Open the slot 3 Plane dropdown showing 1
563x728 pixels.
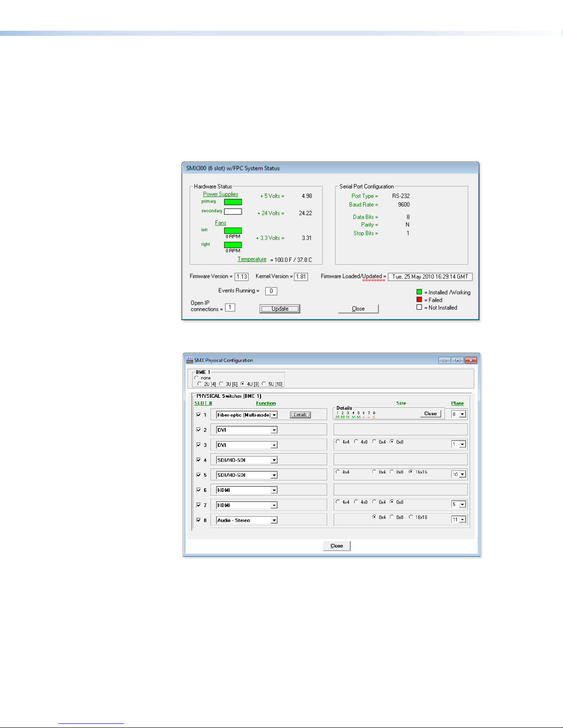click(462, 445)
